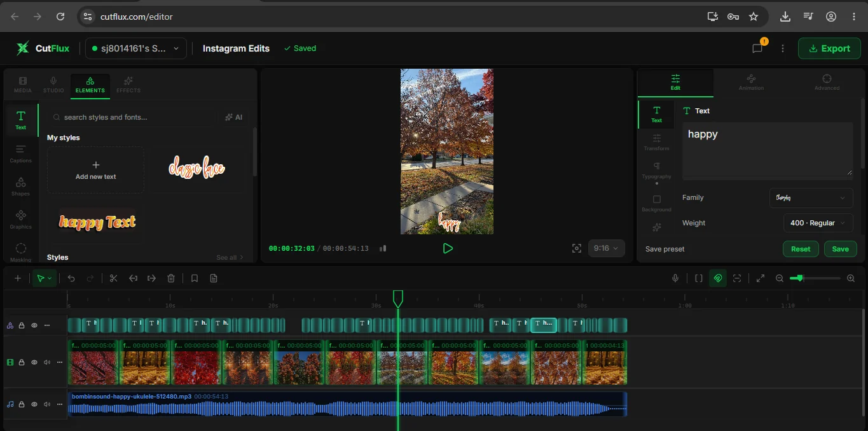Click the Save preset button
The width and height of the screenshot is (868, 431).
coord(840,249)
